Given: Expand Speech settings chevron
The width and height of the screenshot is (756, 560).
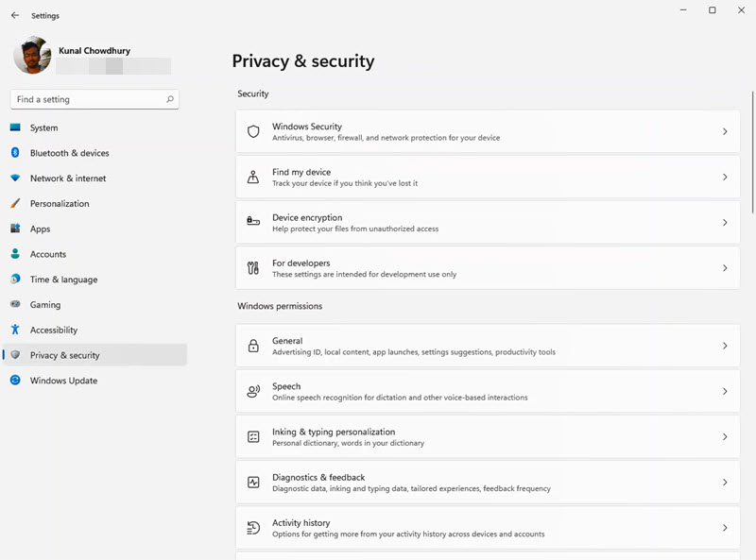Looking at the screenshot, I should tap(725, 391).
